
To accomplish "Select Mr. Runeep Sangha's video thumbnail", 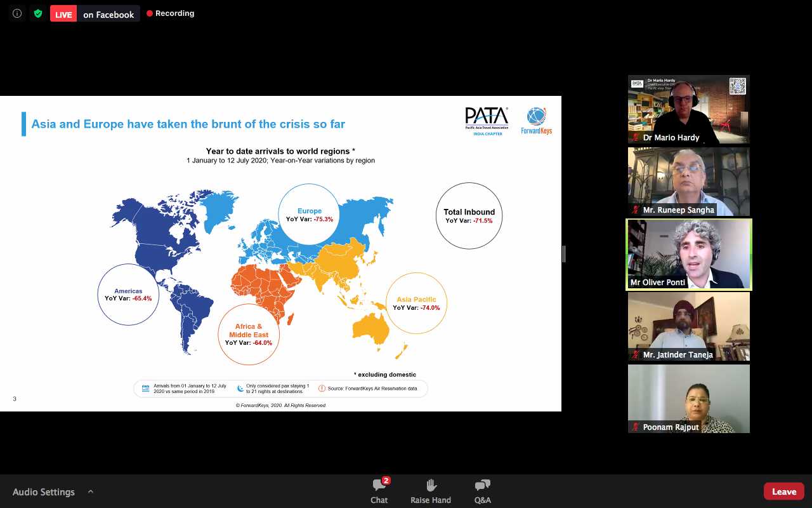I will pyautogui.click(x=689, y=182).
